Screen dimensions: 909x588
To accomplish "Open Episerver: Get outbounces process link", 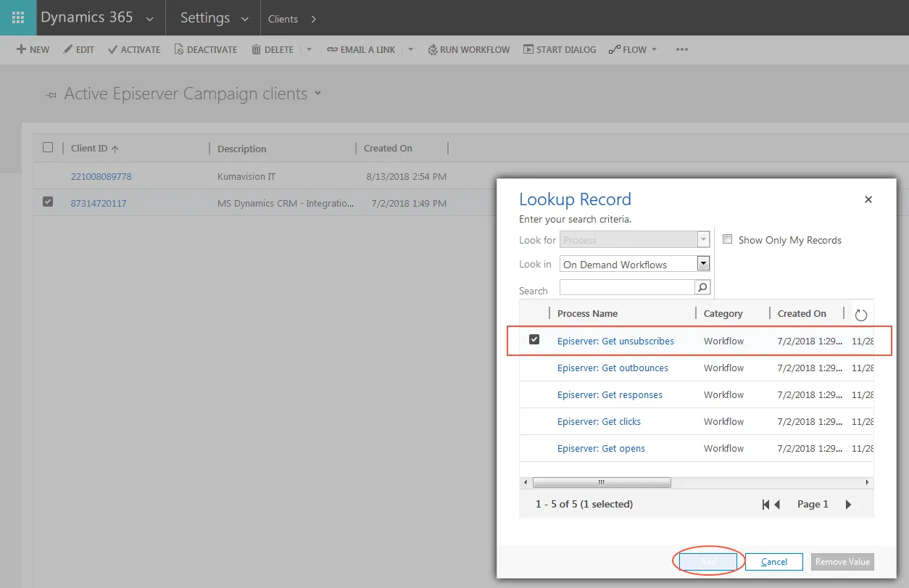I will click(x=613, y=368).
